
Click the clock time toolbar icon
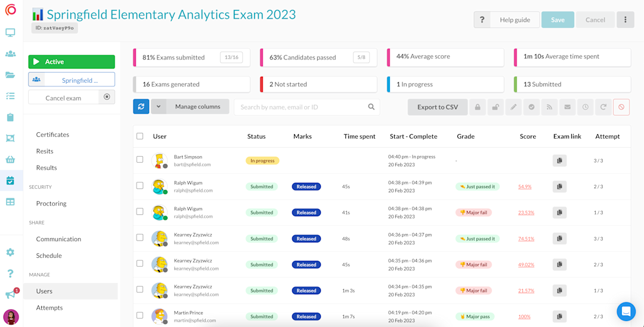tap(586, 107)
